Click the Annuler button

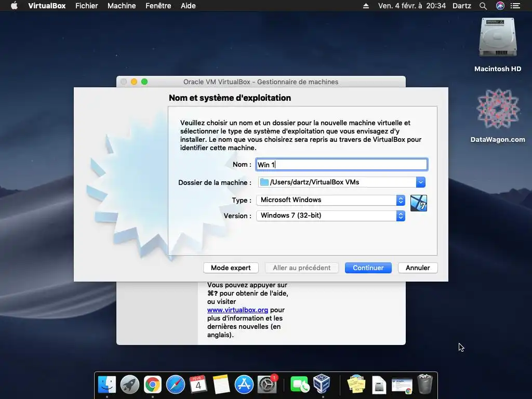[x=418, y=268]
